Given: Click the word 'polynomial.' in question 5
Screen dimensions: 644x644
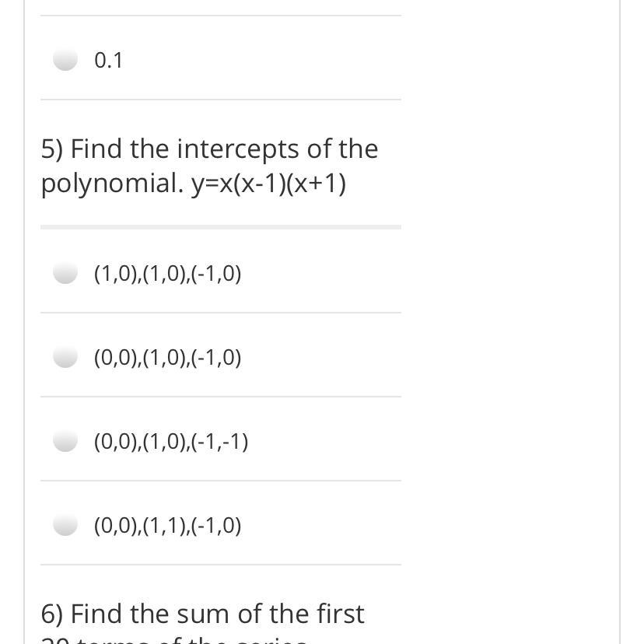Looking at the screenshot, I should pyautogui.click(x=112, y=184).
